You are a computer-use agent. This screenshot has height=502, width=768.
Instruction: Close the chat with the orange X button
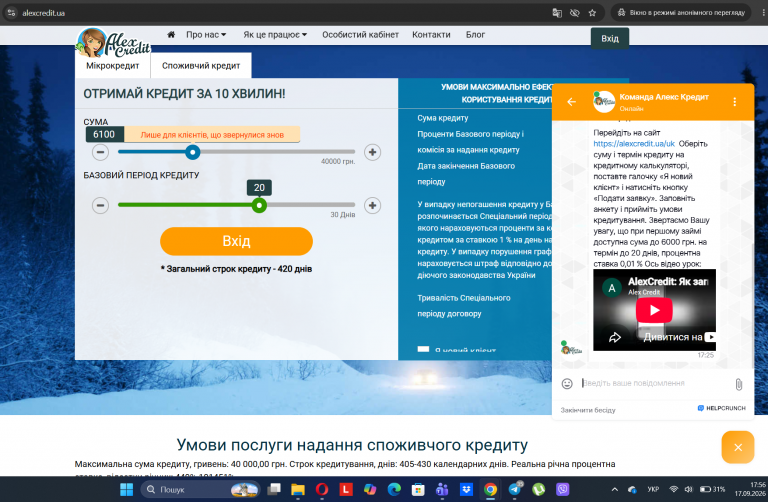point(738,447)
